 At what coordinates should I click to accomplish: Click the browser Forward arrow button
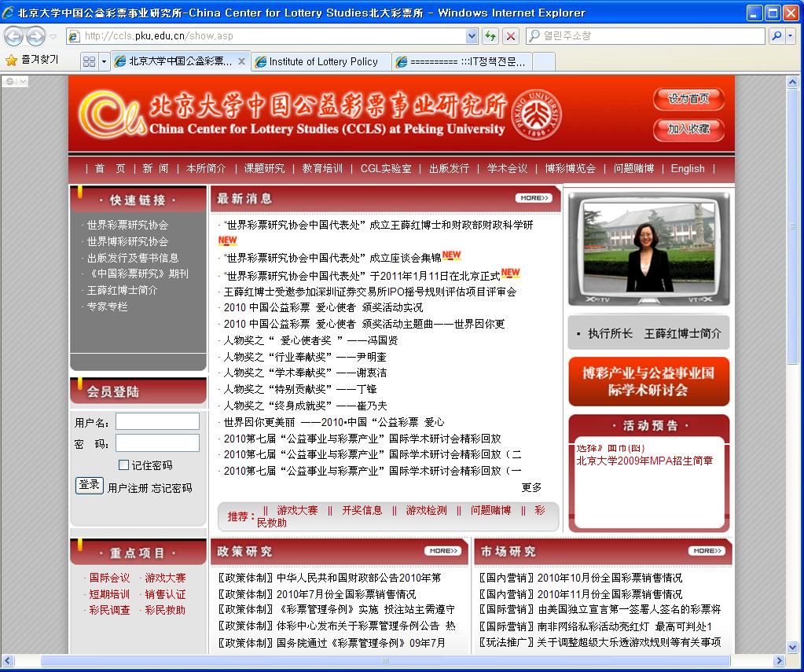tap(35, 36)
